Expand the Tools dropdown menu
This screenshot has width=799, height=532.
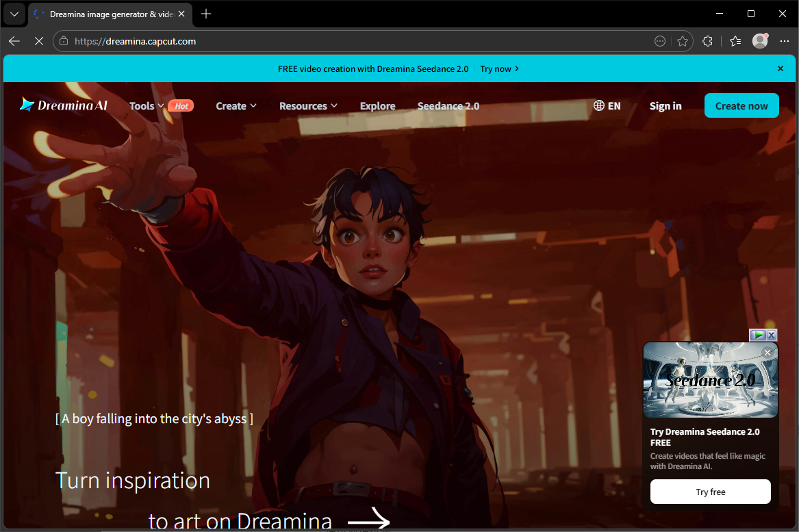[147, 106]
